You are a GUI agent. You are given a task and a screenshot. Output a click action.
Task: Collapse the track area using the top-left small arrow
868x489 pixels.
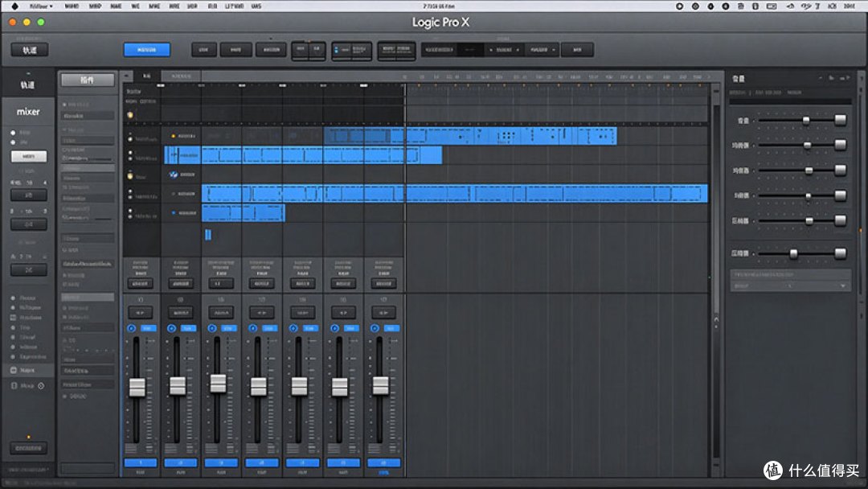coord(127,76)
